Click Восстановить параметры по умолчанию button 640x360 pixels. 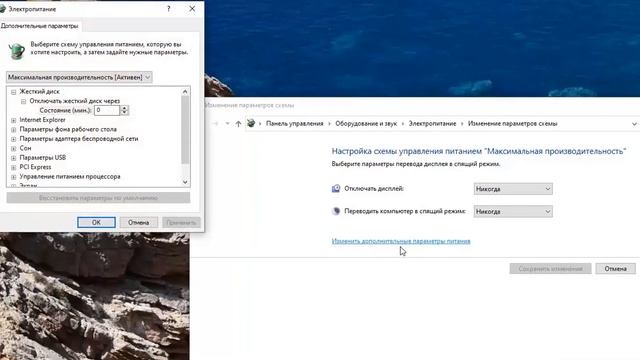pyautogui.click(x=98, y=198)
